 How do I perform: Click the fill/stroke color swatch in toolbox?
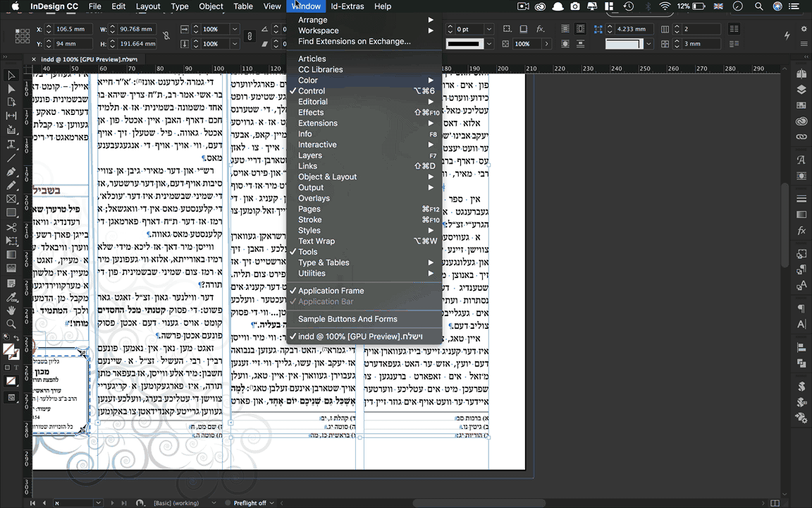(9, 349)
